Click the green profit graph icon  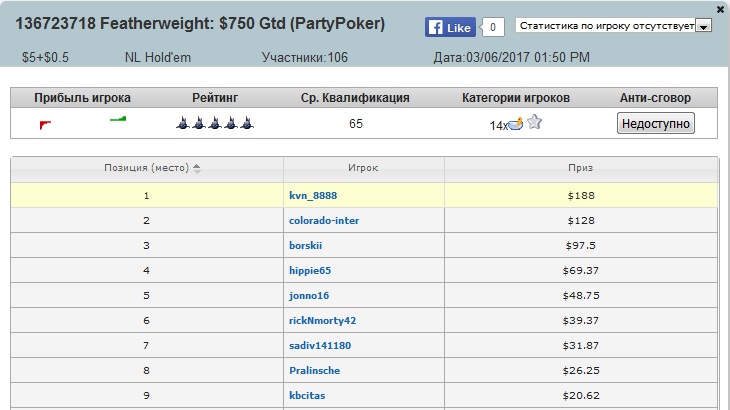pos(118,120)
